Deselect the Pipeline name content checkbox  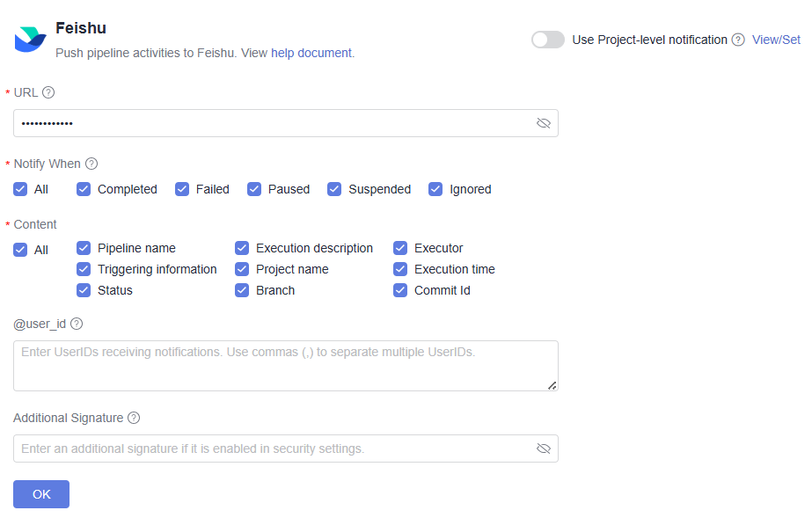pos(84,248)
